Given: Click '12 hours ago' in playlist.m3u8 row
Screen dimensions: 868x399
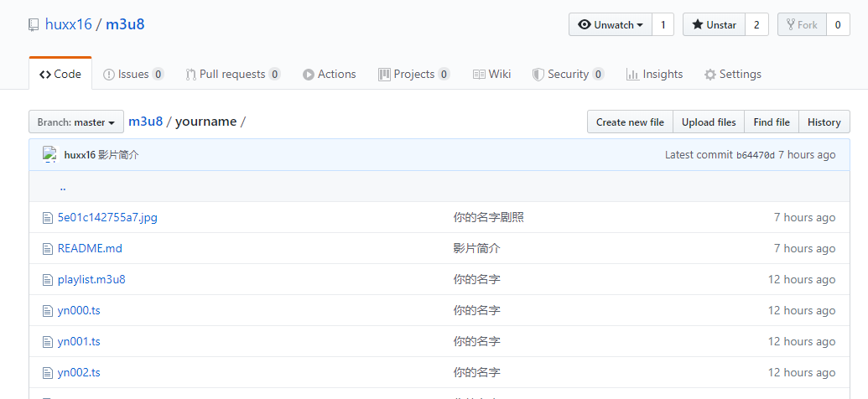Looking at the screenshot, I should coord(802,279).
